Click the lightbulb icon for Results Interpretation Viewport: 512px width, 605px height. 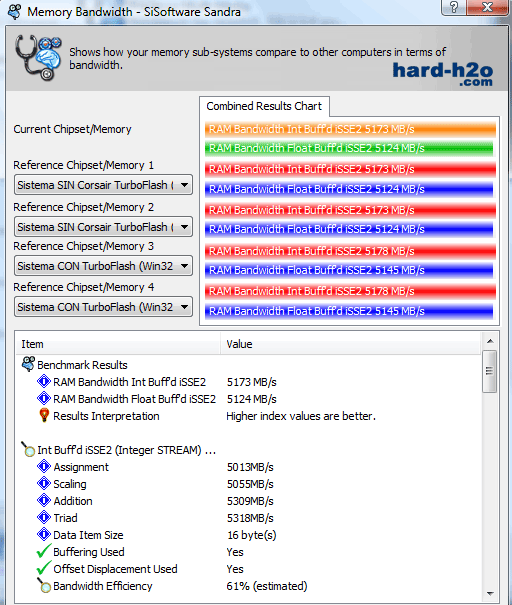[44, 416]
